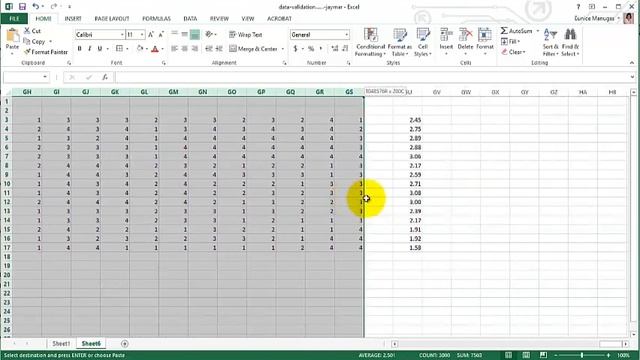The height and width of the screenshot is (360, 640).
Task: Increase font size with the big A
Action: tap(151, 35)
